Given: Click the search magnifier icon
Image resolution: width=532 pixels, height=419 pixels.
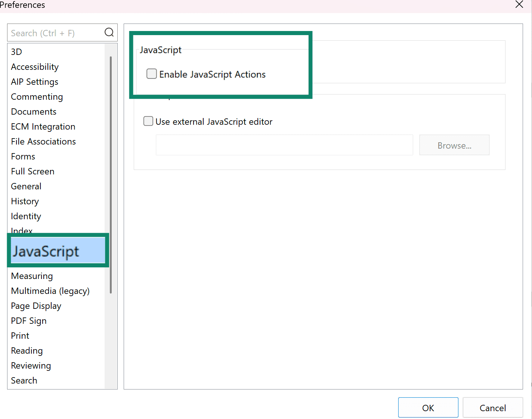Looking at the screenshot, I should click(x=109, y=32).
